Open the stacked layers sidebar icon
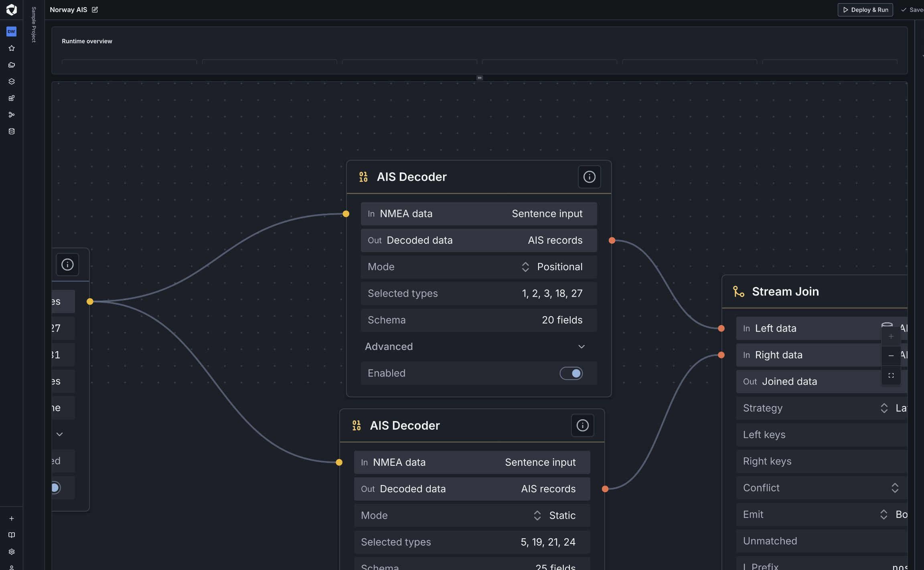This screenshot has width=924, height=570. coord(12,81)
